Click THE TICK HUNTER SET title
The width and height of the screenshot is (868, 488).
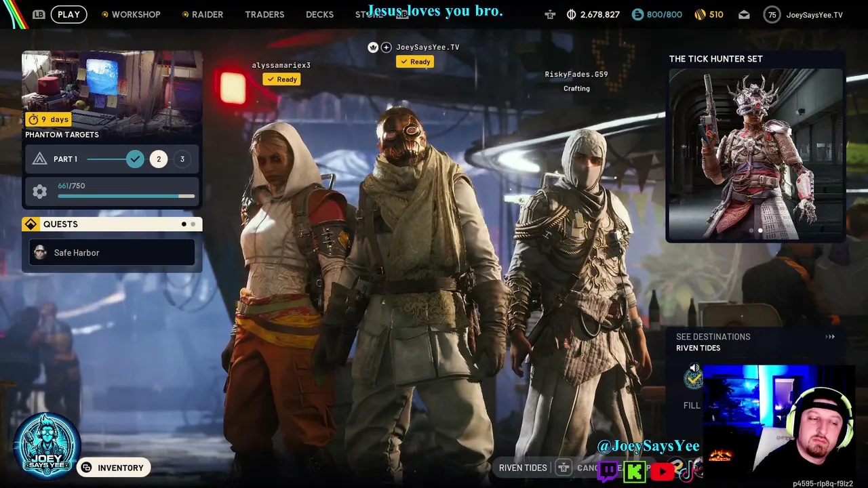715,59
